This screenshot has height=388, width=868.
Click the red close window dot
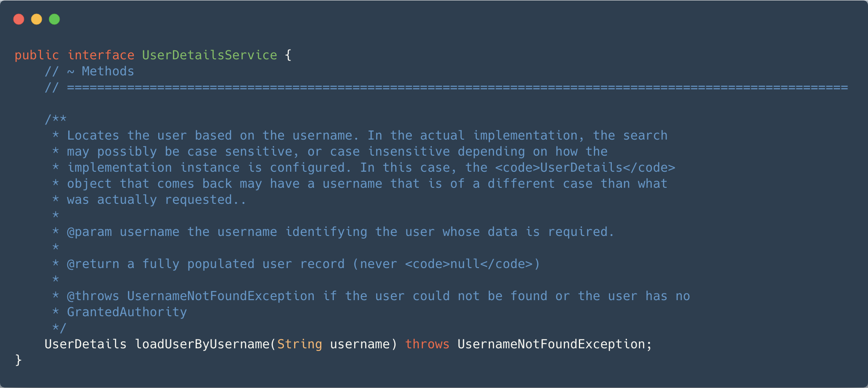19,19
